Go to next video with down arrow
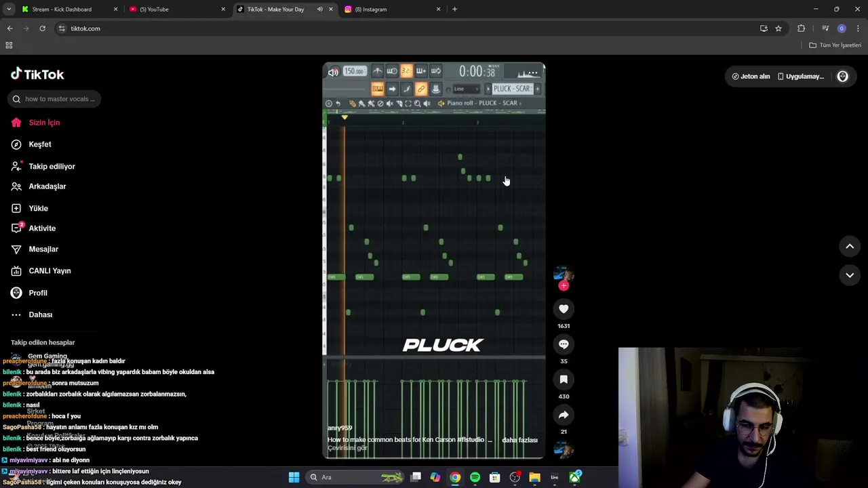Screen dimensions: 868x488 click(850, 275)
